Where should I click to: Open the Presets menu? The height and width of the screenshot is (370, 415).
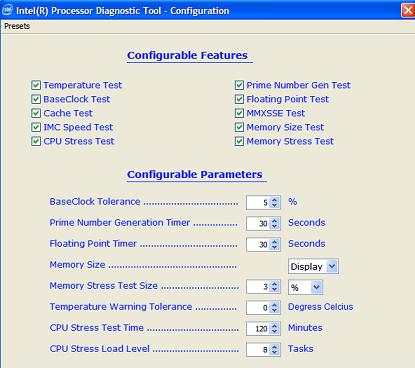tap(17, 26)
